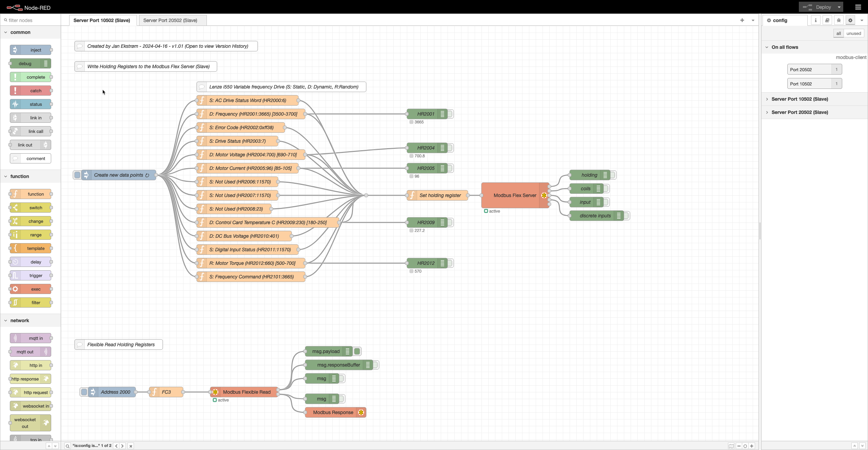868x450 pixels.
Task: Toggle the HR2005 debug node output
Action: click(x=450, y=168)
